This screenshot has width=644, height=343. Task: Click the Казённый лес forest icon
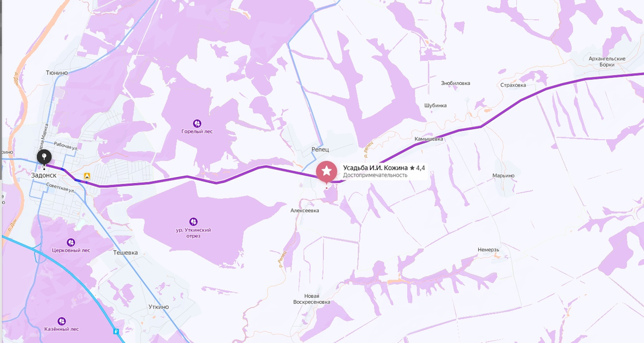point(62,321)
